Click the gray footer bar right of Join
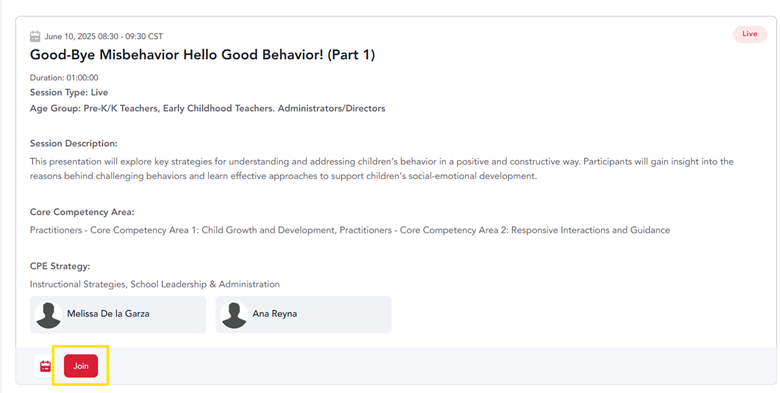The height and width of the screenshot is (393, 780). point(438,366)
